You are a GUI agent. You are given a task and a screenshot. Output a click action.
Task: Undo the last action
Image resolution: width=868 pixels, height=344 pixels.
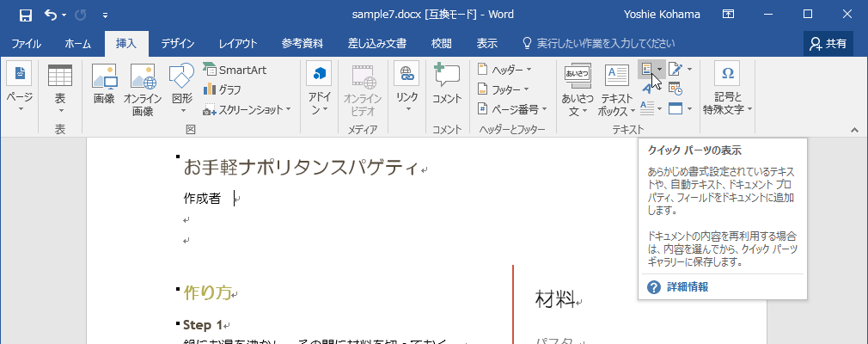(51, 15)
